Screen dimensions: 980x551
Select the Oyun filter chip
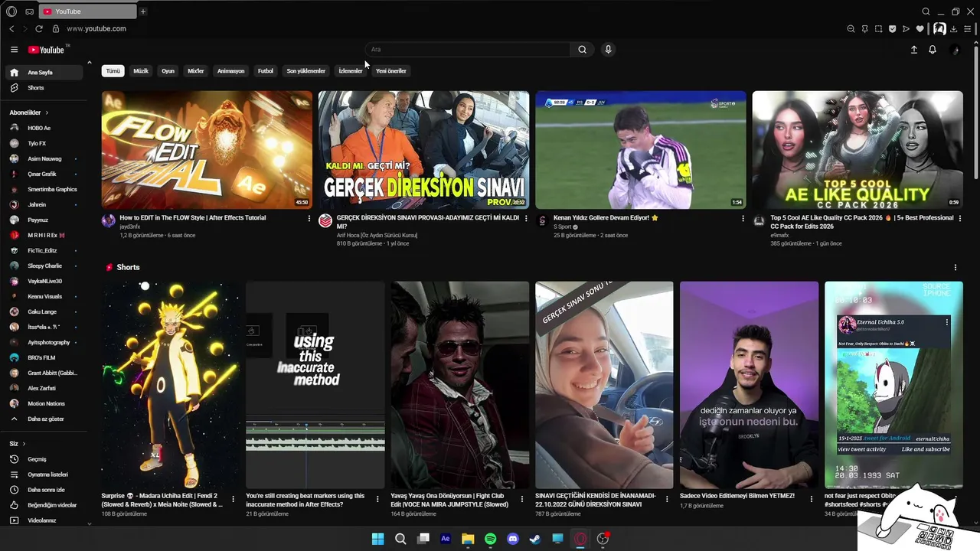coord(168,71)
